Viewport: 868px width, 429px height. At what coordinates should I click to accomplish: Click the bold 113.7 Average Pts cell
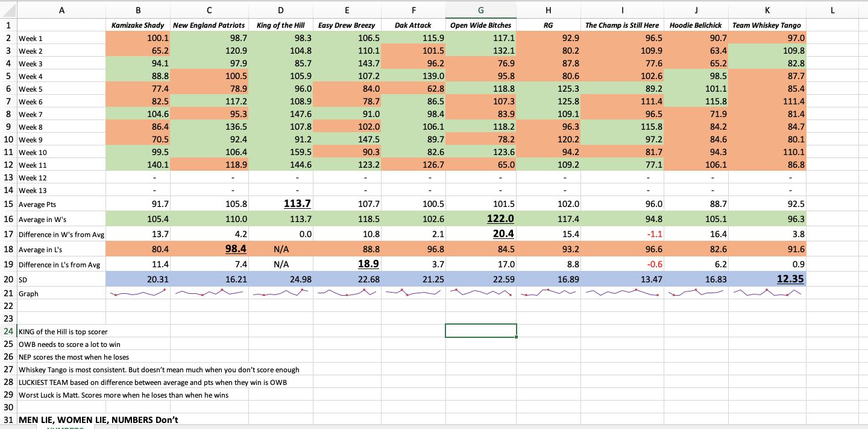280,204
